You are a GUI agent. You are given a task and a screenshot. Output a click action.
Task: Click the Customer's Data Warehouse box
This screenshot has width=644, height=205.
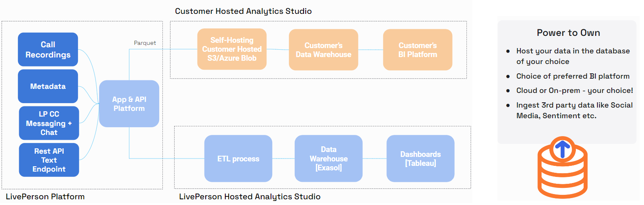[x=324, y=50]
